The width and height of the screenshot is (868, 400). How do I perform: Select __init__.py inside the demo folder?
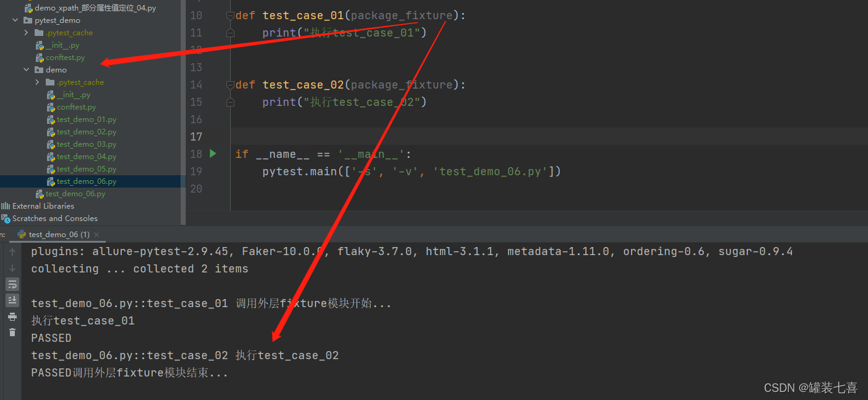click(68, 95)
